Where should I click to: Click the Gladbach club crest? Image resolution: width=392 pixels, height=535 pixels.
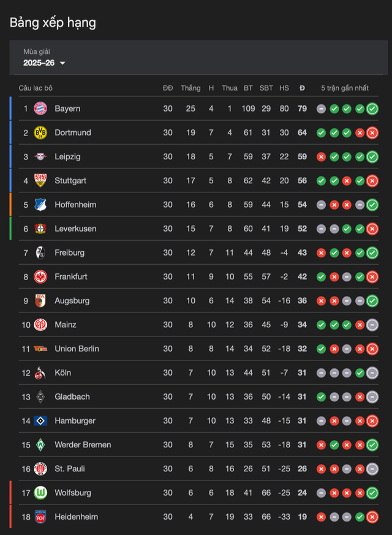coord(40,397)
